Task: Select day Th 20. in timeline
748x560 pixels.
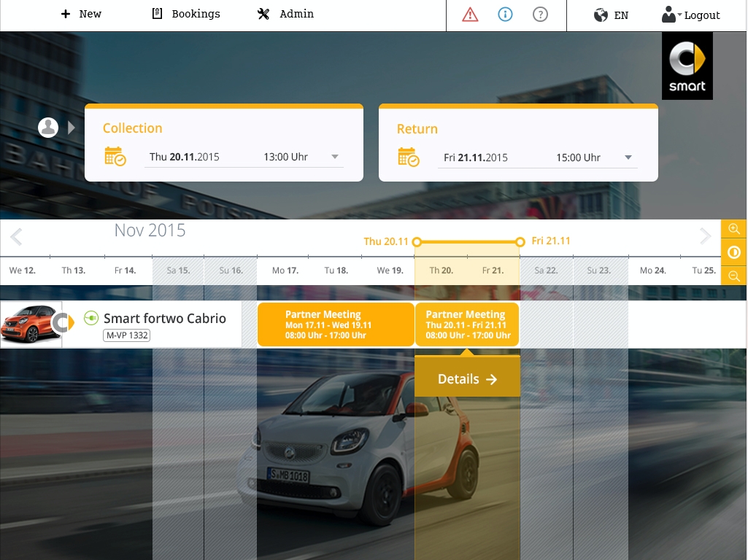Action: click(442, 271)
